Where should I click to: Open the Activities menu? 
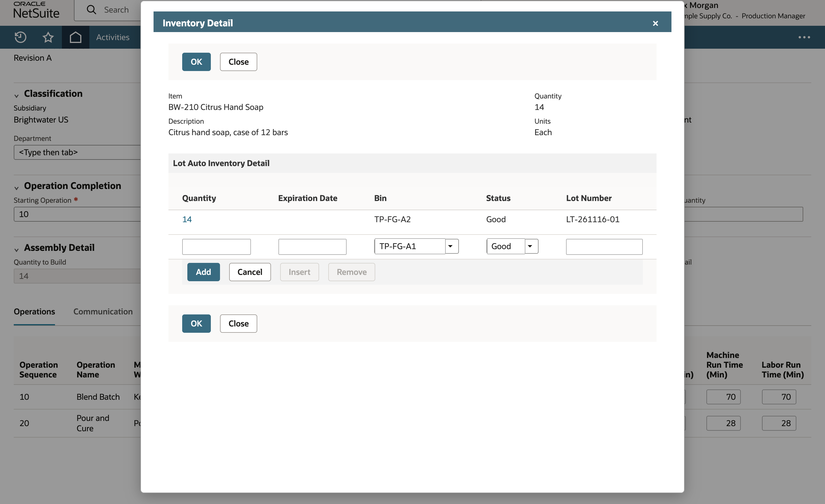113,37
